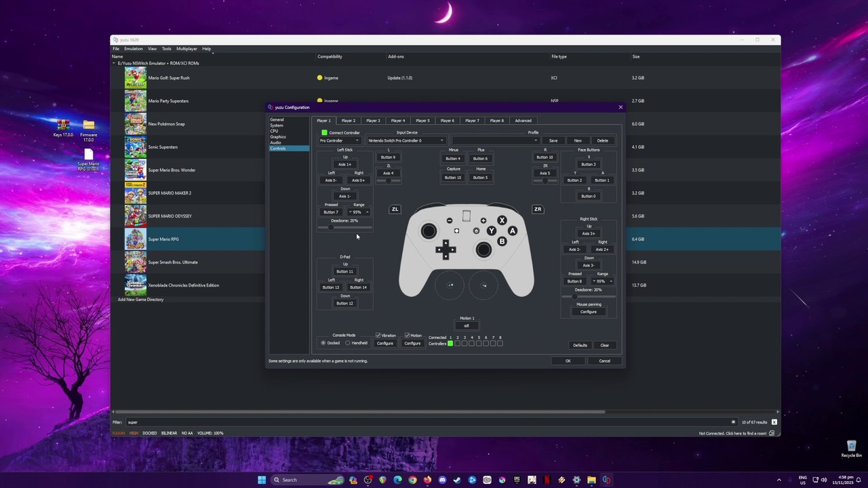Open the Recycle Bin on the desktop
Viewport: 868px width, 488px height.
point(851,448)
